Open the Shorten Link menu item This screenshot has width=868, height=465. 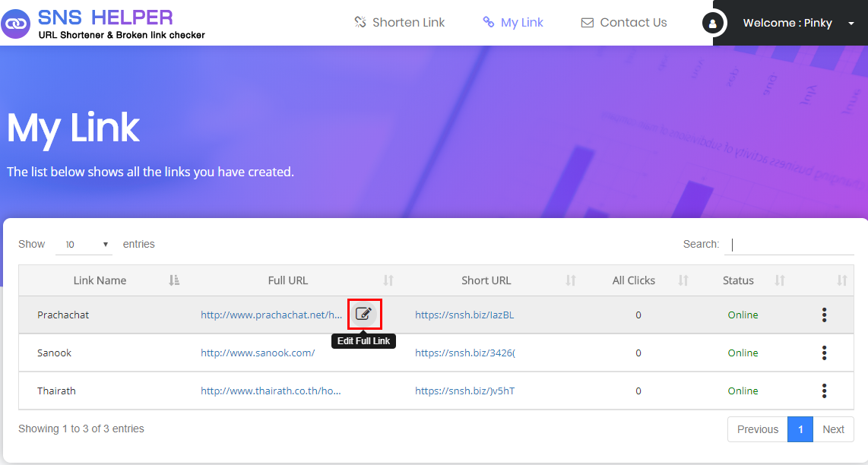click(x=400, y=23)
